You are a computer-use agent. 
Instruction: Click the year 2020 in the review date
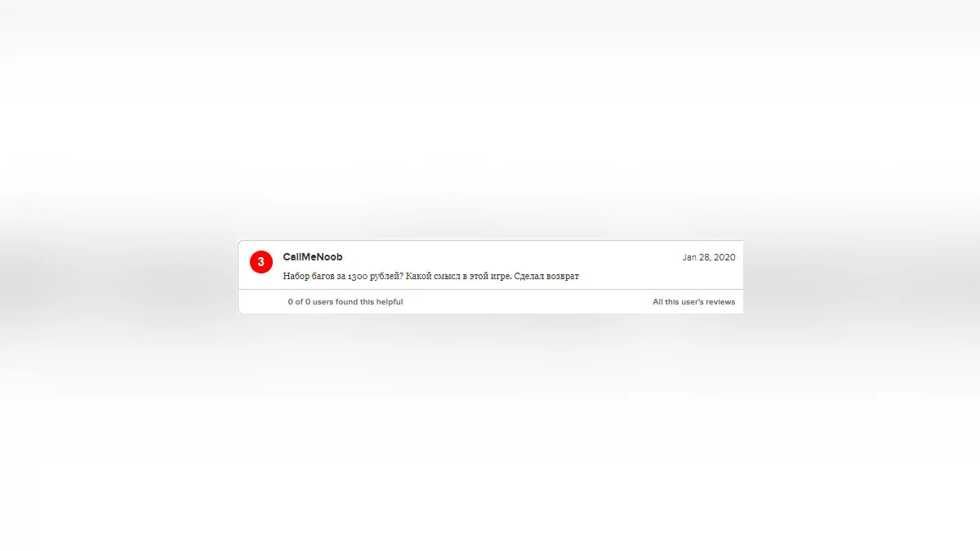(x=724, y=257)
